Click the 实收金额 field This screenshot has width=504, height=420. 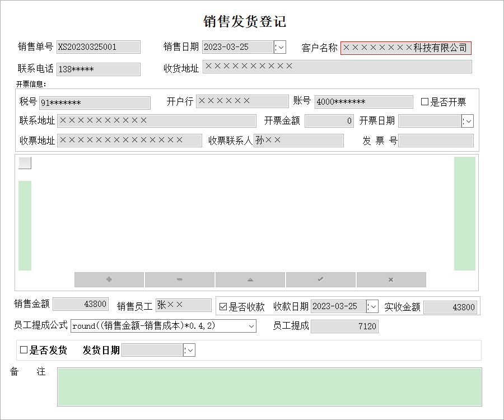click(450, 307)
